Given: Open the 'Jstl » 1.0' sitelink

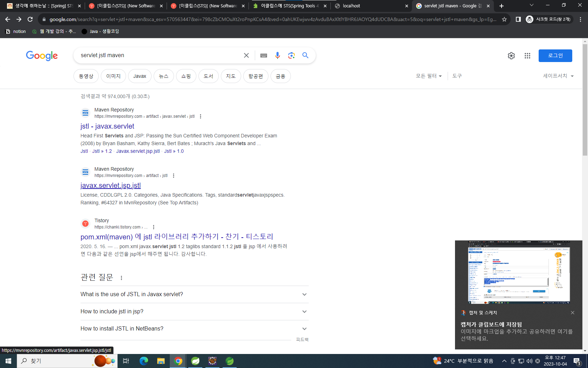Looking at the screenshot, I should [174, 151].
